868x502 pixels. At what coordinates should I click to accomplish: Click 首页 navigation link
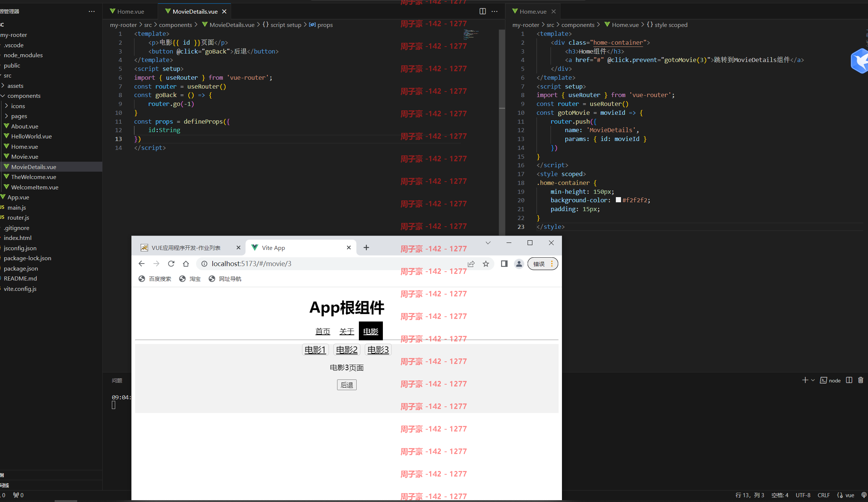(x=323, y=331)
